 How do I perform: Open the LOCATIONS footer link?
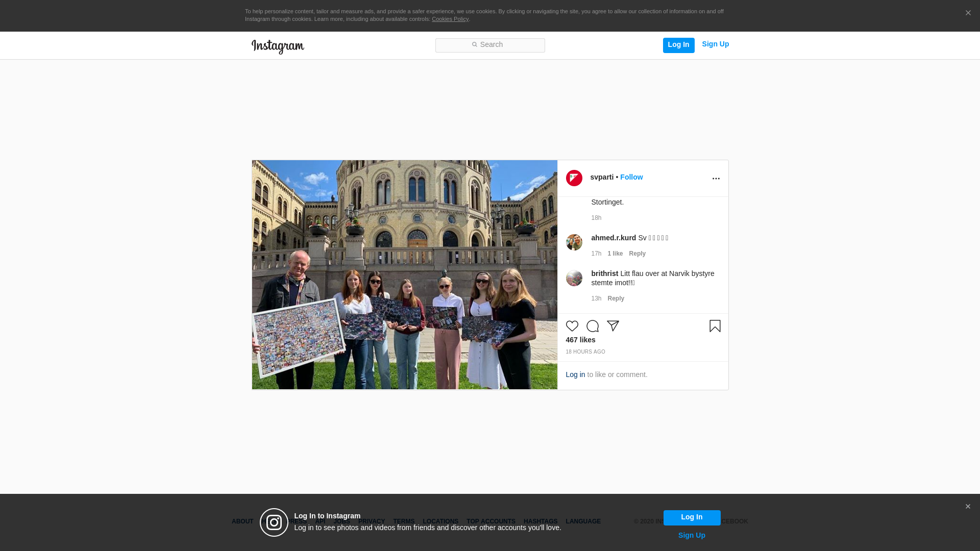(x=440, y=522)
